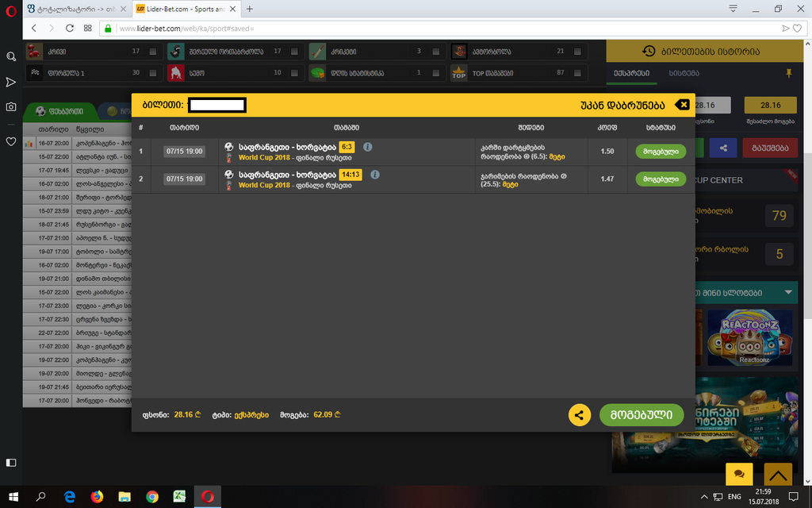Open Windows Start menu
This screenshot has width=812, height=508.
point(13,497)
